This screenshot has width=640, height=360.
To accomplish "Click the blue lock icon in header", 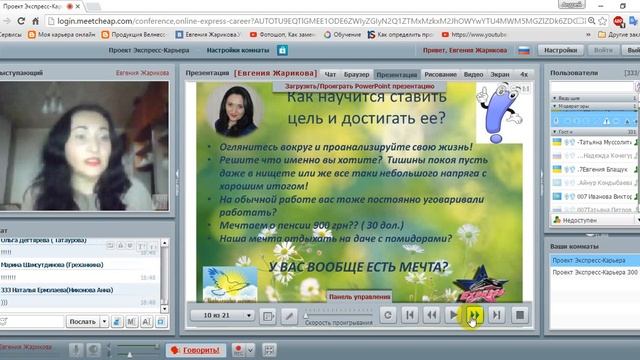I will click(x=282, y=50).
